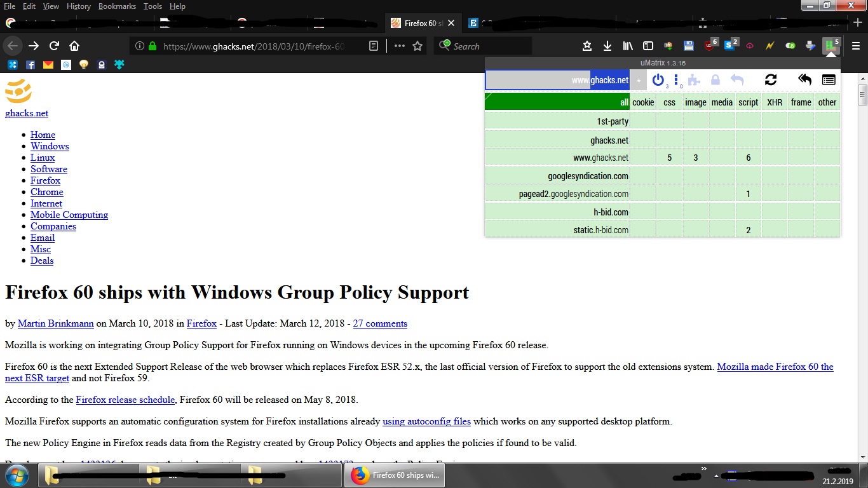
Task: Toggle uMatrix matrix filtering off with power icon
Action: [658, 79]
